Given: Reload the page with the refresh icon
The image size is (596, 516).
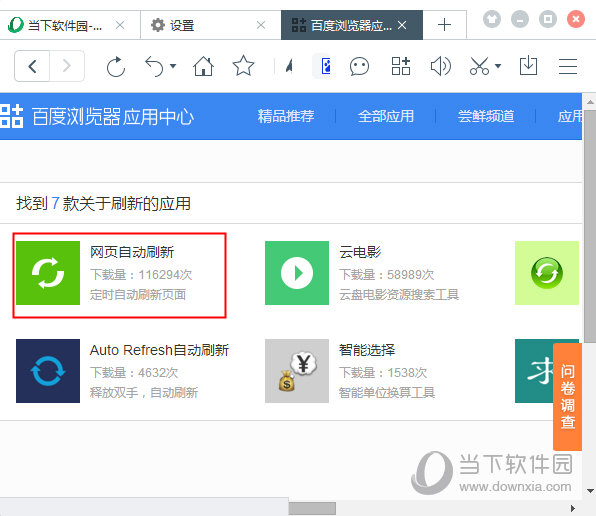Looking at the screenshot, I should (x=116, y=66).
